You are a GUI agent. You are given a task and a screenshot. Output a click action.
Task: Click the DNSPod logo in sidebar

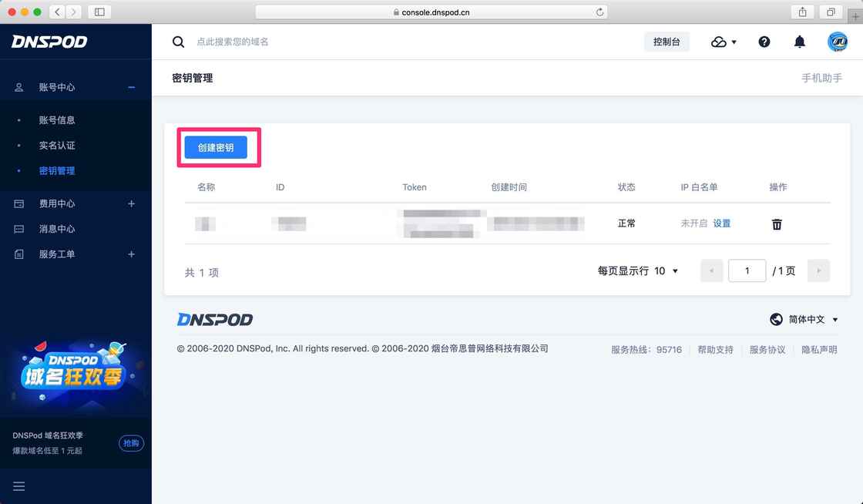[x=49, y=42]
